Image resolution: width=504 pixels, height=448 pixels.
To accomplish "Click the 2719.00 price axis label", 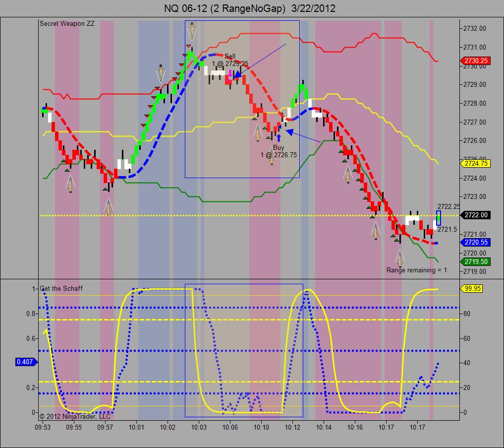I will pos(475,271).
